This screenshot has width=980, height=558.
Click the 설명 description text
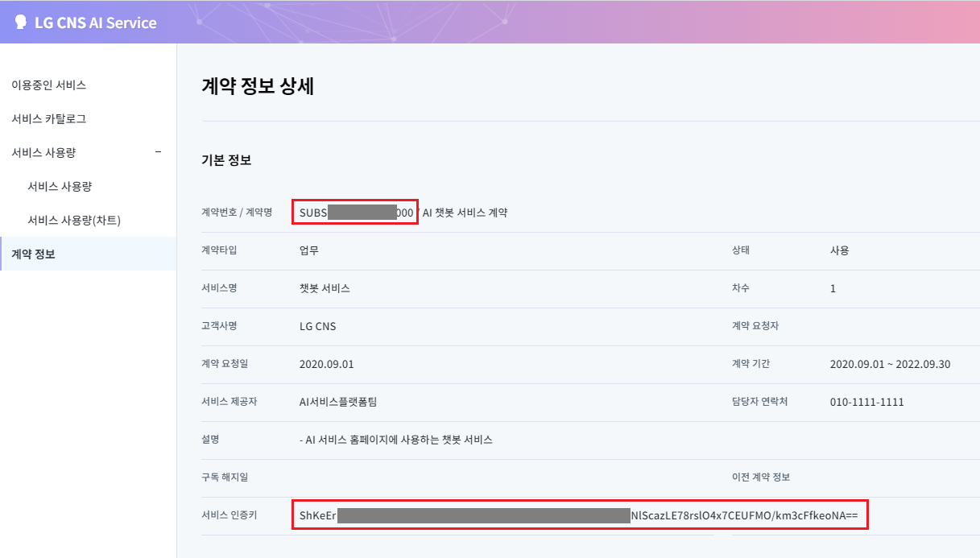[395, 440]
